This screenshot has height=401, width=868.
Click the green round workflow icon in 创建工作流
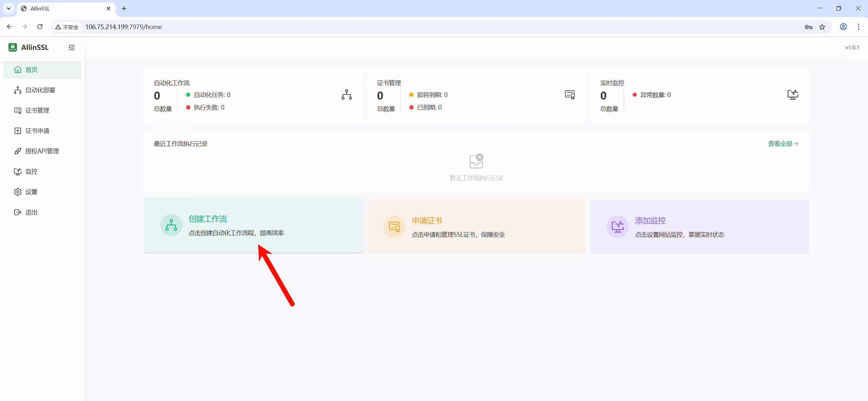pyautogui.click(x=171, y=225)
